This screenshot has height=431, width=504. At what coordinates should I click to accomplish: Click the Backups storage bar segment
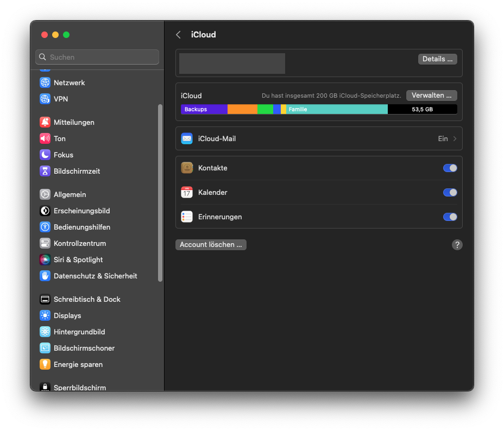pyautogui.click(x=204, y=109)
